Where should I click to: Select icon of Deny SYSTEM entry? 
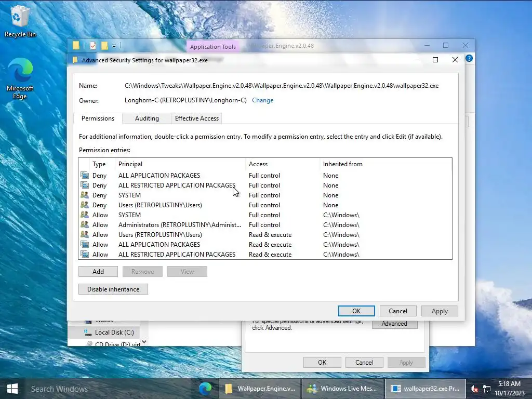85,195
